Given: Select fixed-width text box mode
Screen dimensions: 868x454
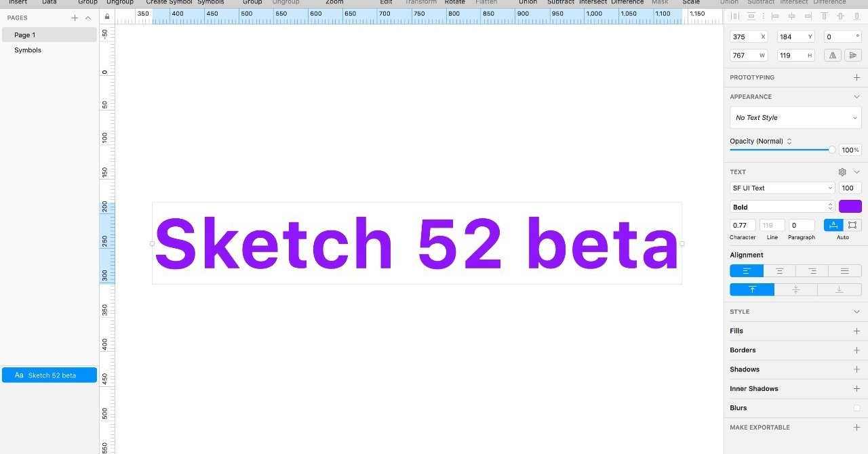Looking at the screenshot, I should pos(852,226).
